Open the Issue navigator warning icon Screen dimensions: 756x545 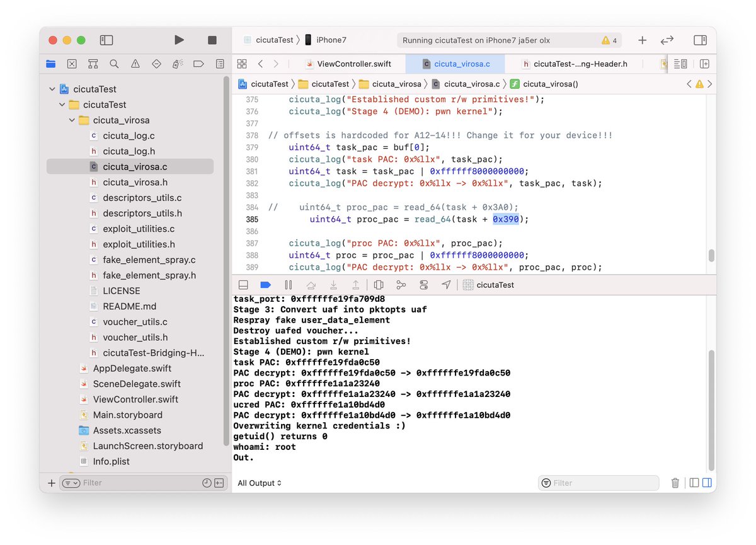(x=135, y=64)
